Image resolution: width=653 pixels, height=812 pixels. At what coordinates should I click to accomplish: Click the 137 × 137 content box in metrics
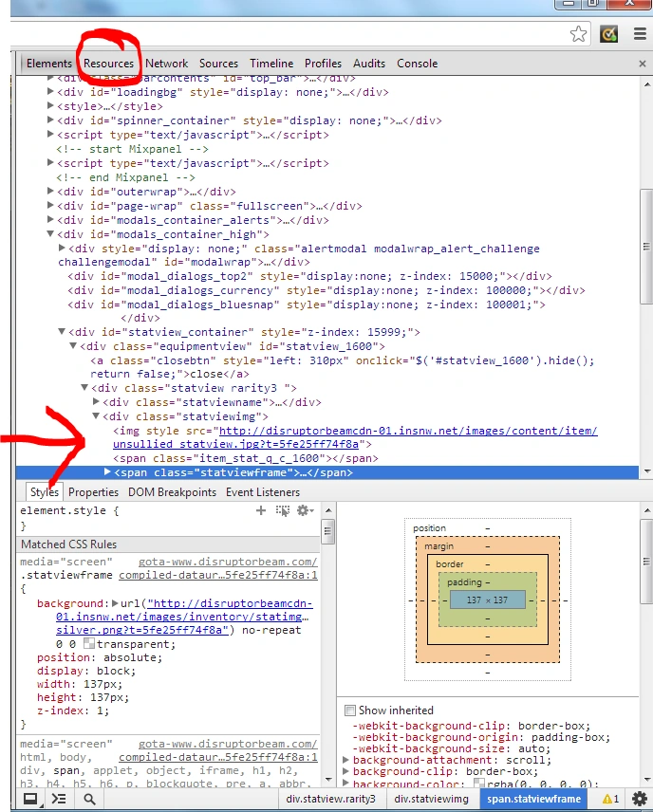487,600
